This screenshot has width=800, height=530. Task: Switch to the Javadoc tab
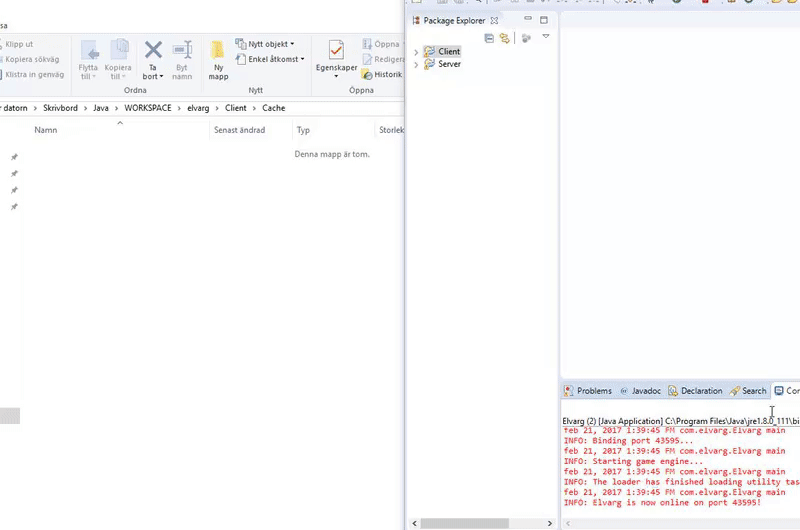coord(641,391)
